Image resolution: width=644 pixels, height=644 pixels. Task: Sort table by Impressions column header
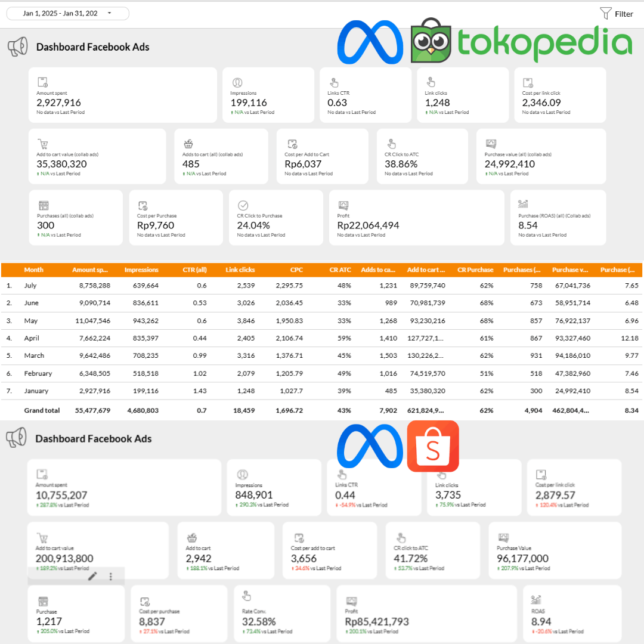coord(141,270)
